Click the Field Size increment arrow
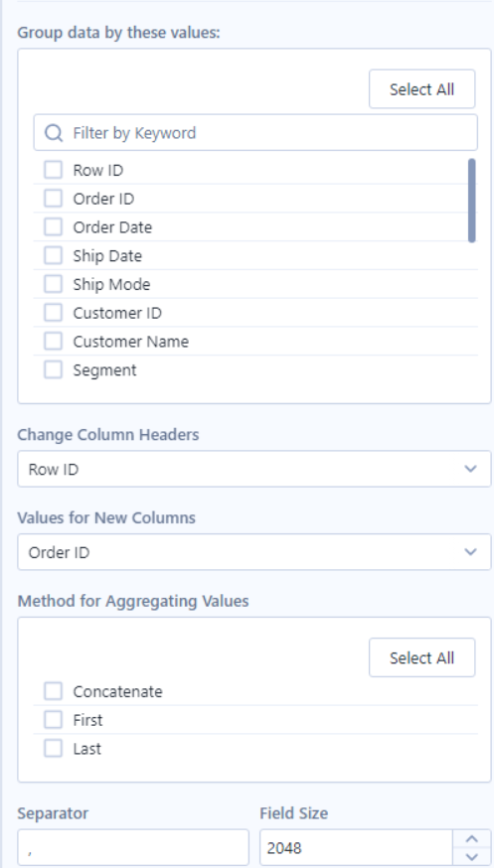This screenshot has width=494, height=868. (x=472, y=839)
